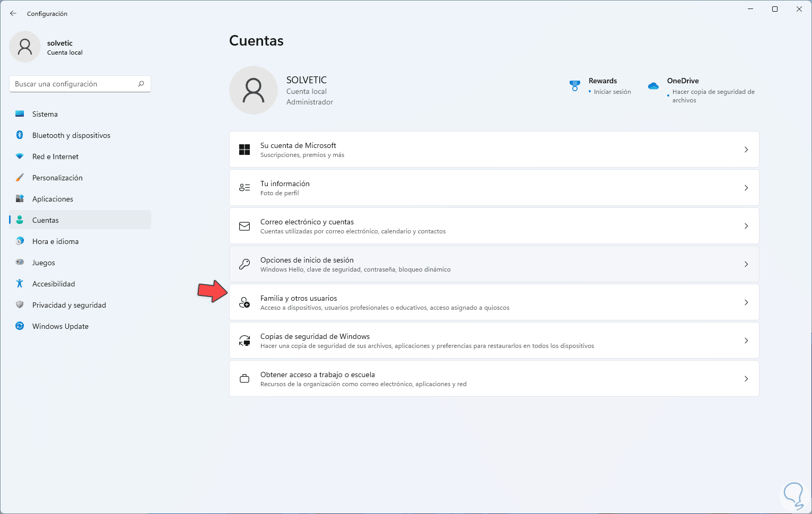The width and height of the screenshot is (812, 514).
Task: Click the SOLVETIC profile avatar picture
Action: point(254,90)
